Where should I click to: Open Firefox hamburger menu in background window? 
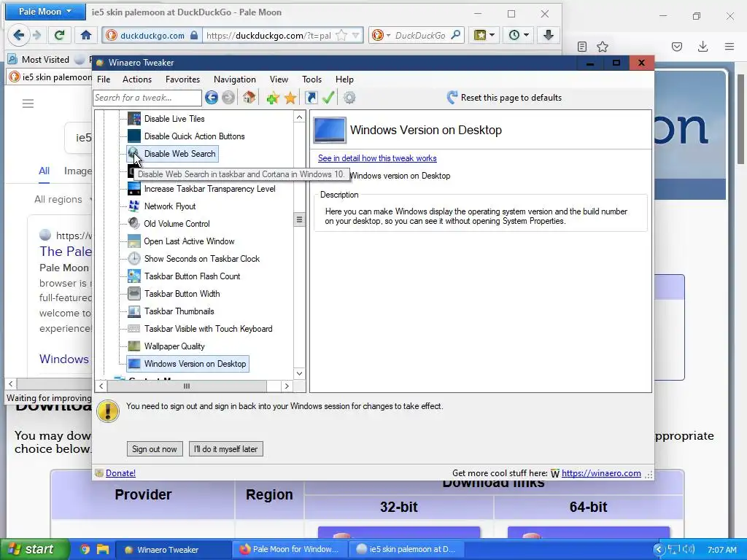[x=729, y=46]
